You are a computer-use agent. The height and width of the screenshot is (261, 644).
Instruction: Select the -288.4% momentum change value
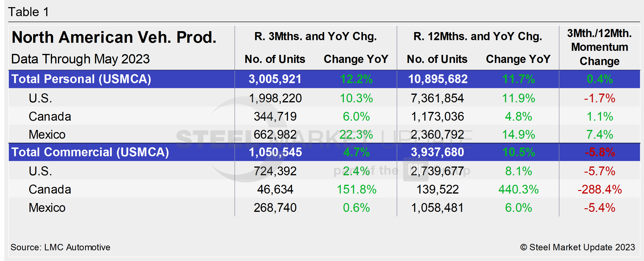599,189
